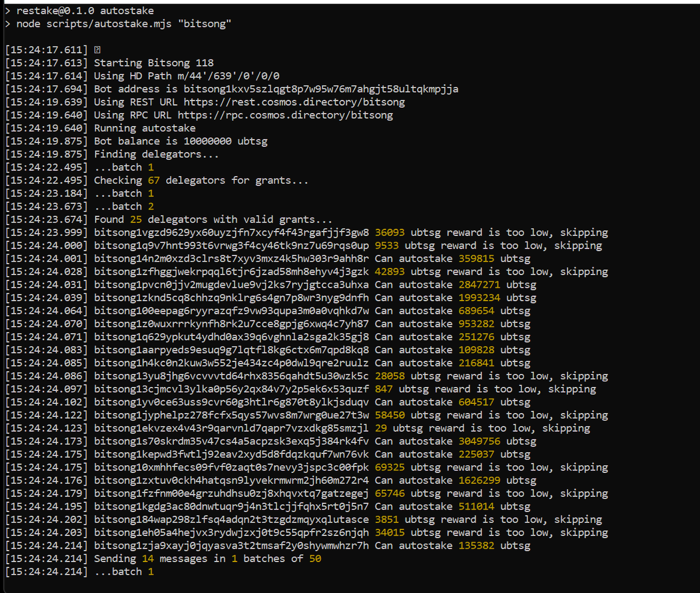
Task: Click autostake amount 511014
Action: (476, 507)
